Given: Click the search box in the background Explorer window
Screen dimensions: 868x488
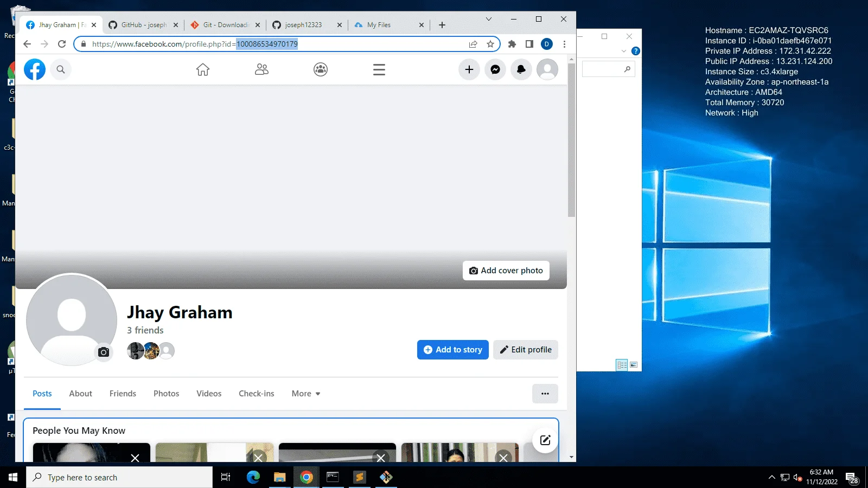Looking at the screenshot, I should tap(608, 69).
